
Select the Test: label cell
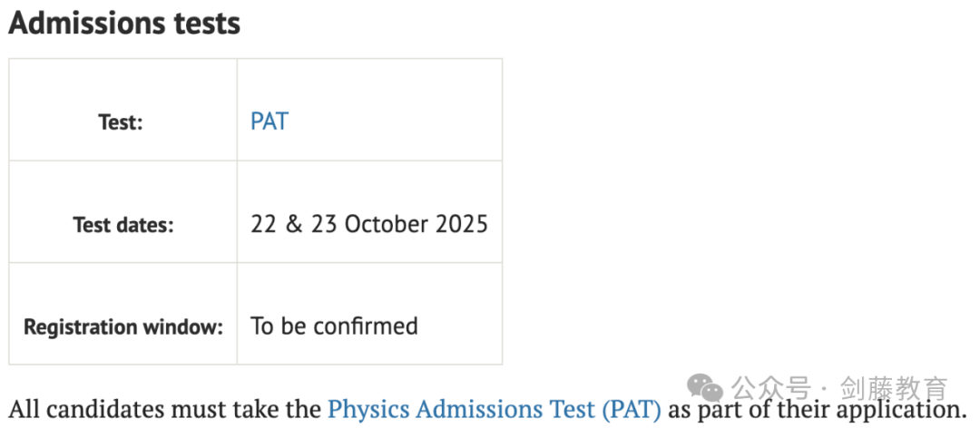point(123,110)
